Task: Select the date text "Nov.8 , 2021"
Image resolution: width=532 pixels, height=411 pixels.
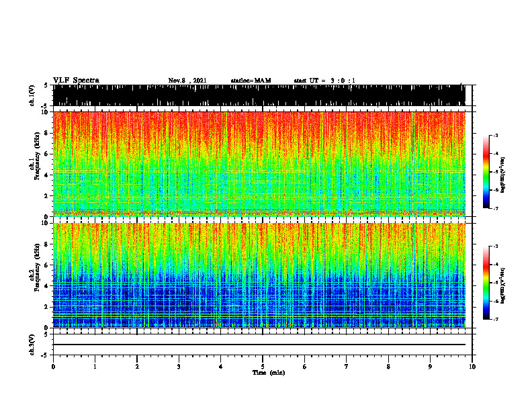Action: coord(187,81)
